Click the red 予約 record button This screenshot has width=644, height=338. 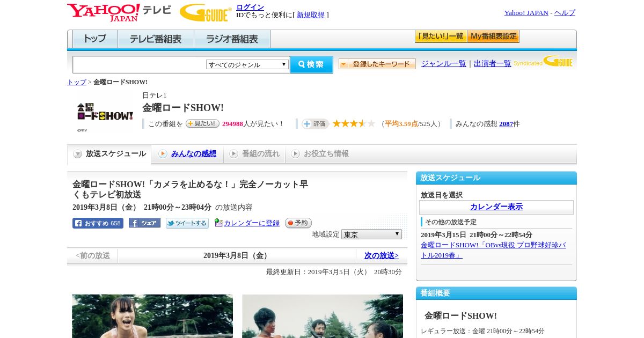click(x=298, y=223)
